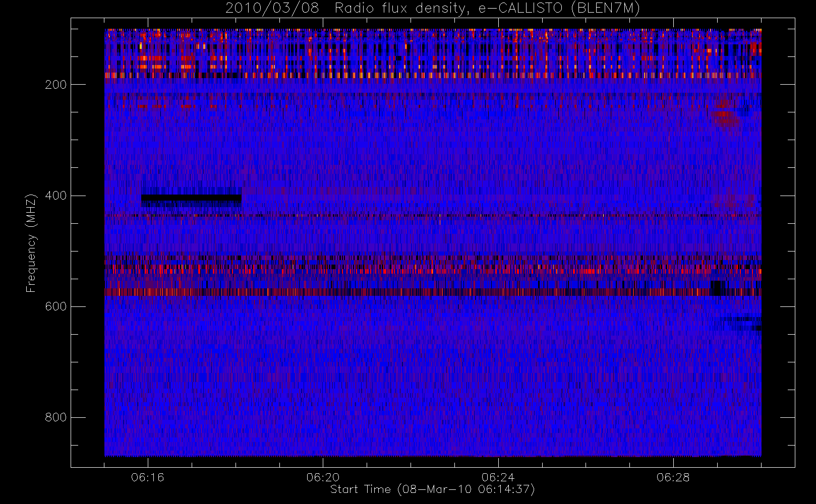Click the 400 frequency tick label
816x504 pixels.
[x=56, y=196]
